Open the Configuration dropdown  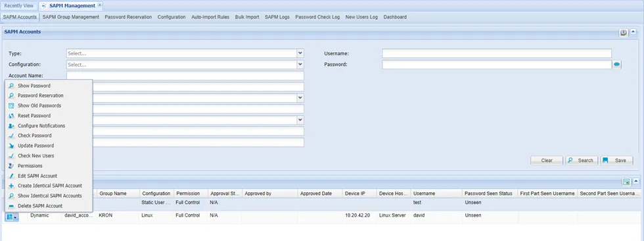[x=300, y=65]
